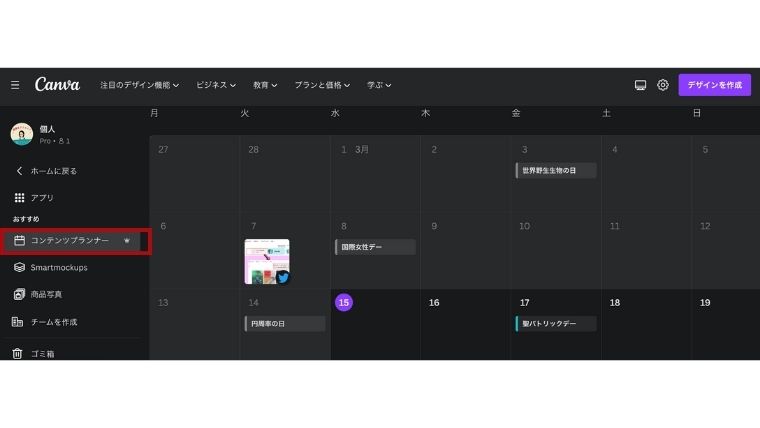Select calendar date 13
Screen dimensions: 760x428
click(x=163, y=302)
